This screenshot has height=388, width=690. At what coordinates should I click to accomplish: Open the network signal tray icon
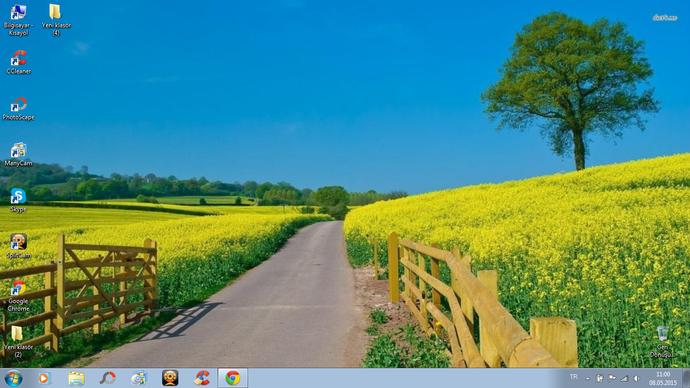coord(624,378)
